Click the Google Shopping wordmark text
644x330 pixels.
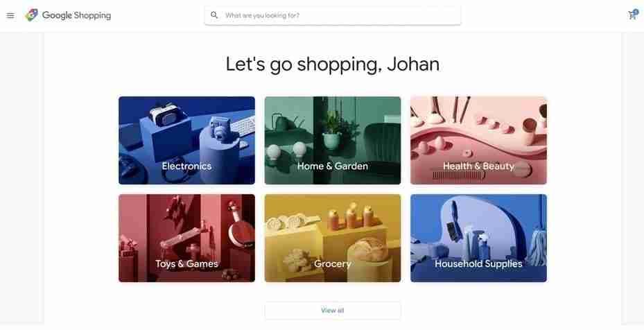click(76, 15)
